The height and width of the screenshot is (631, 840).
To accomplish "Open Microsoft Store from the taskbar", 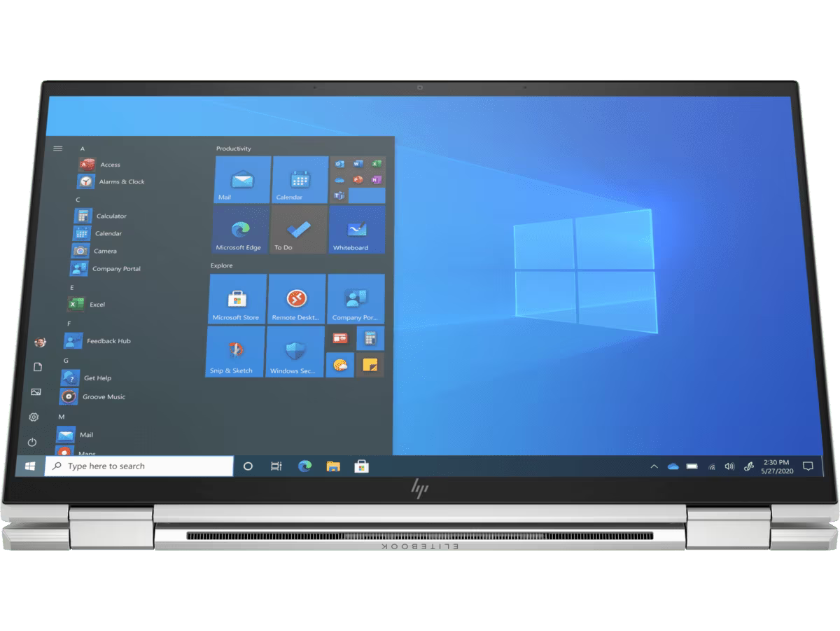I will [x=361, y=466].
